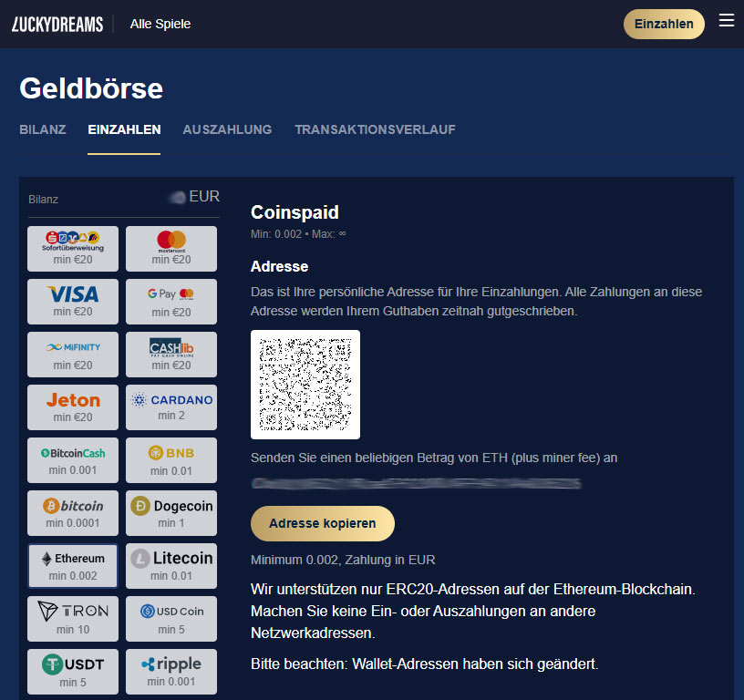Screen dimensions: 744x700
Task: Select USDT deposit option
Action: click(73, 672)
